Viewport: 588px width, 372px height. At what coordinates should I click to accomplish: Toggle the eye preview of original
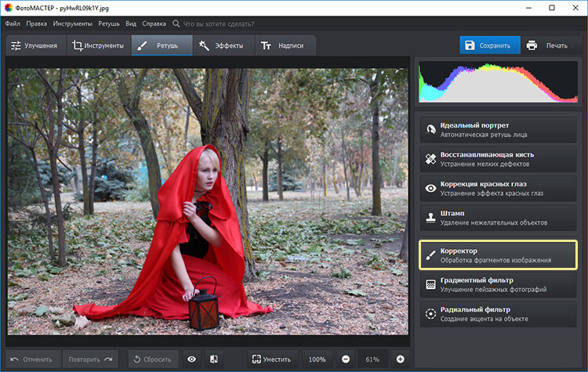191,359
